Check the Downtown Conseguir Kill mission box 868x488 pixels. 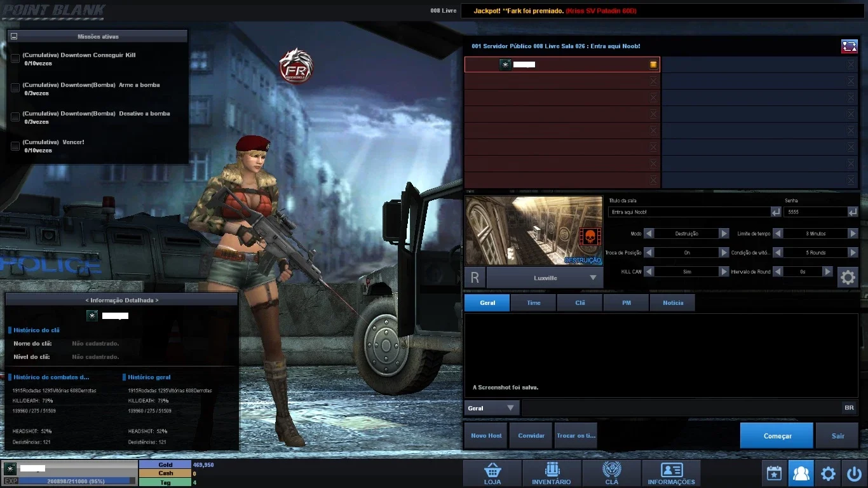point(15,58)
